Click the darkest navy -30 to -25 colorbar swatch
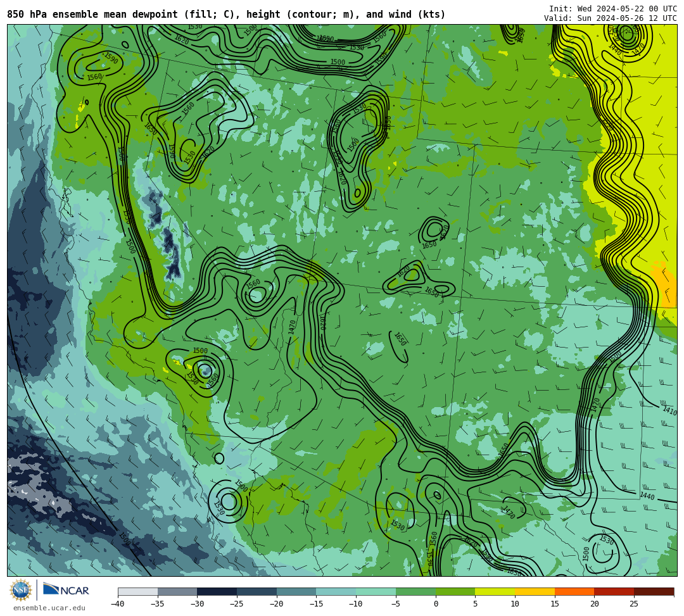Viewport: 684px width, 616px height. click(217, 591)
